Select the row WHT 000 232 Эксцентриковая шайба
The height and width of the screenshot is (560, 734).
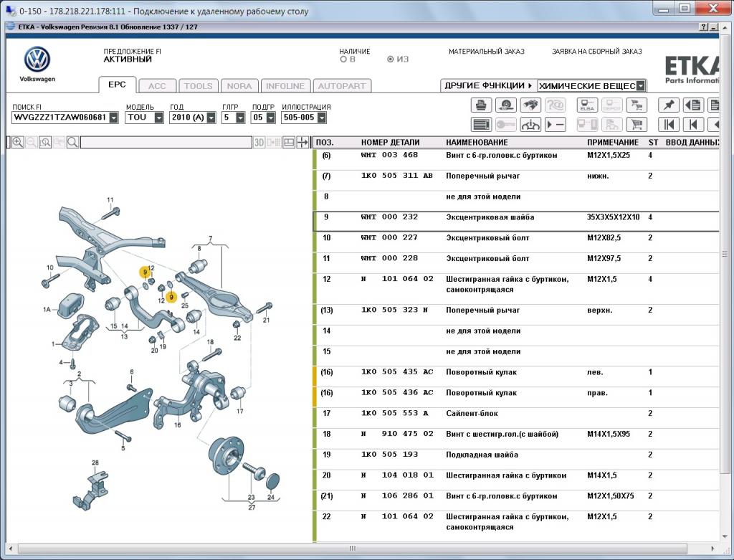(x=516, y=222)
